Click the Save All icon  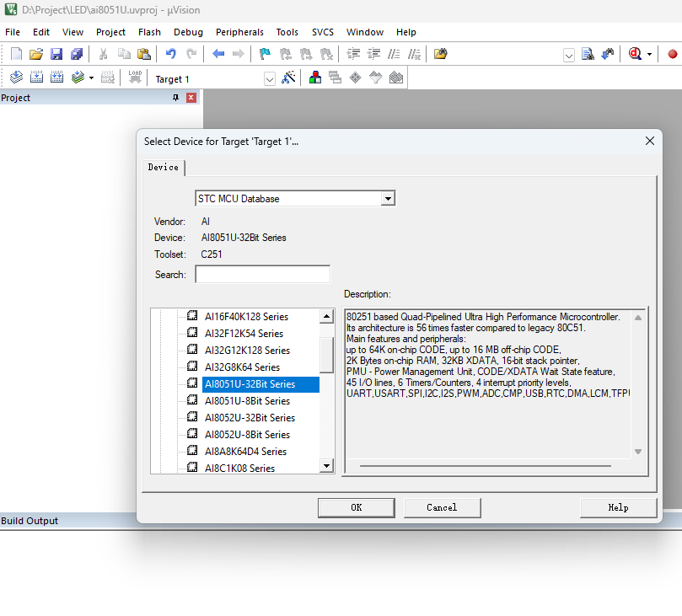(77, 54)
